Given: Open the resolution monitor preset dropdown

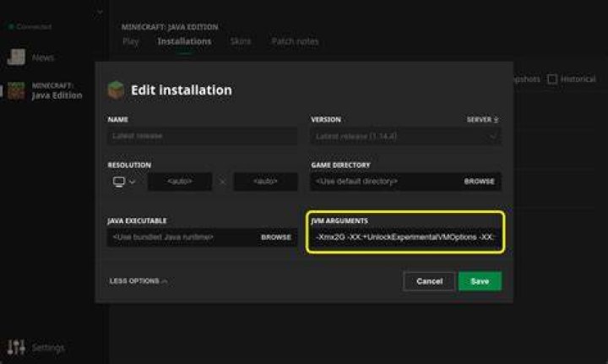Looking at the screenshot, I should [124, 182].
